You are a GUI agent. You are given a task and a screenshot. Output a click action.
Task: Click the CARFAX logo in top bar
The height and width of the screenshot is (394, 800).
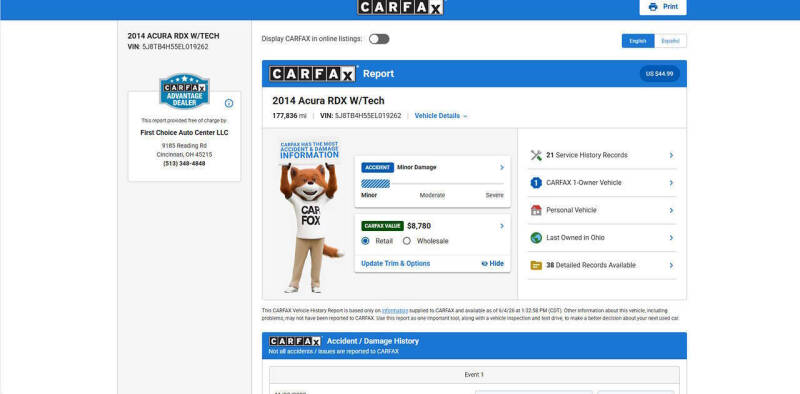tap(400, 7)
